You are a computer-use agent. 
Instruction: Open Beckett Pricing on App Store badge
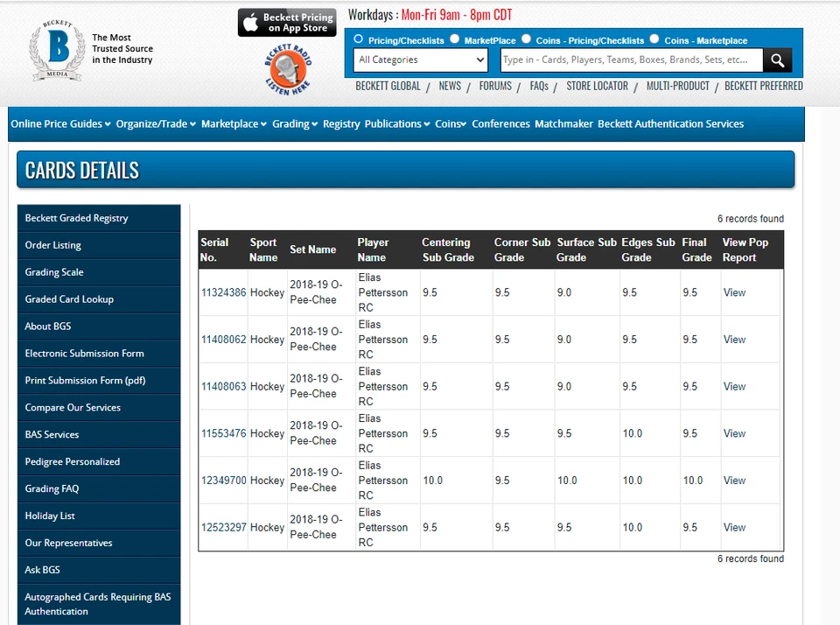287,23
